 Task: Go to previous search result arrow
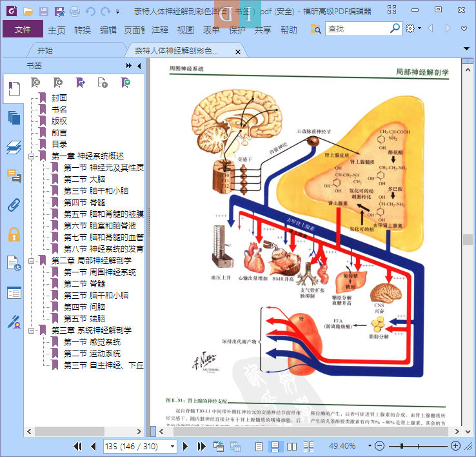pos(430,28)
